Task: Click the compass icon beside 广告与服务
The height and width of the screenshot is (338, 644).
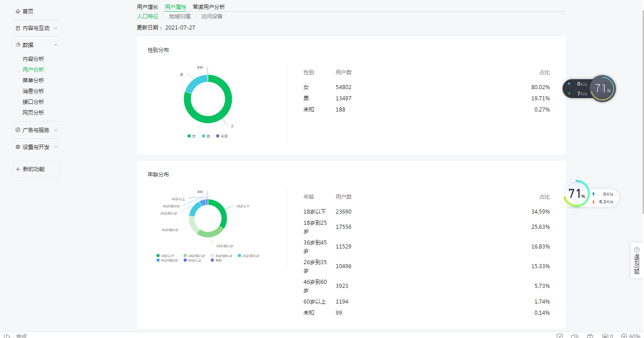Action: 18,130
